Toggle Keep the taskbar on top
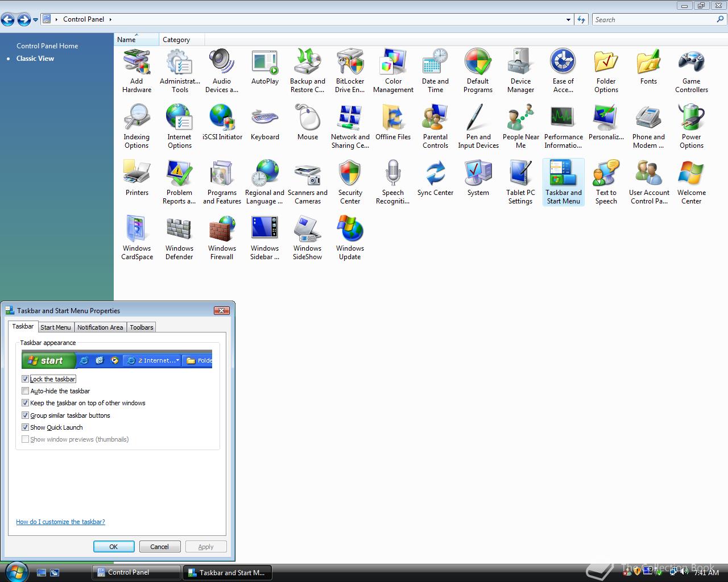728x582 pixels. tap(25, 403)
